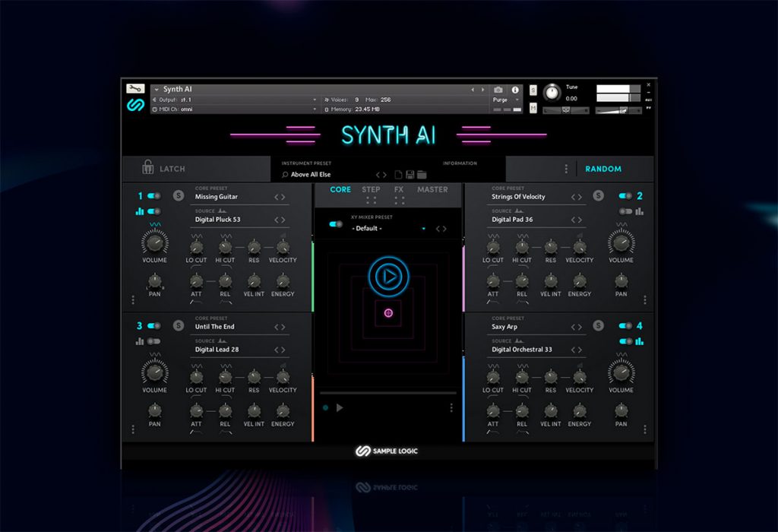This screenshot has height=532, width=778.
Task: Open the MIDI Ch omni dropdown
Action: tap(315, 109)
